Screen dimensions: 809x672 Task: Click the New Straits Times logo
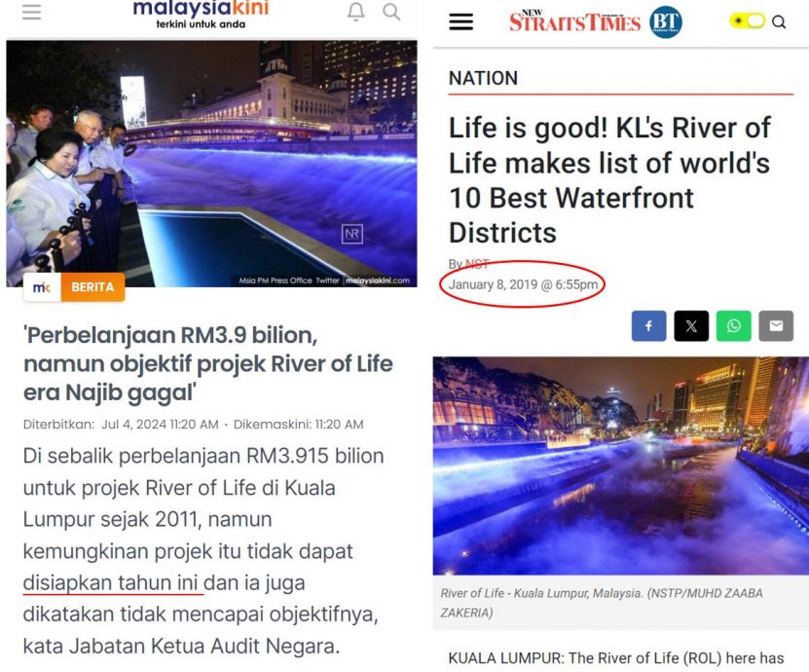tap(574, 21)
